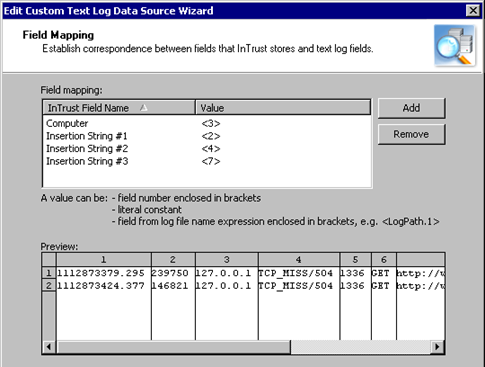This screenshot has width=485, height=367.
Task: Click preview column header 4
Action: [299, 259]
